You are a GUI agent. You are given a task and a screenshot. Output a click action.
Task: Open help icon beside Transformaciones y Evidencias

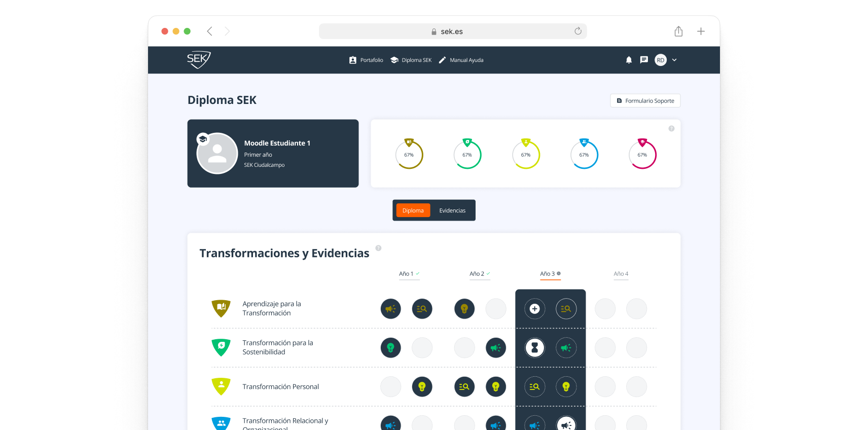[378, 248]
